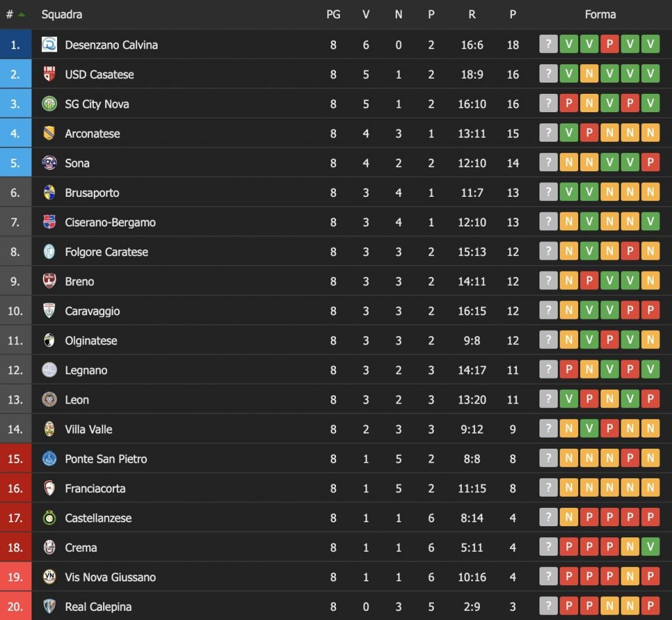Click the Arconatese yellow-blue crest
Screen dimensions: 672x620
(x=49, y=133)
